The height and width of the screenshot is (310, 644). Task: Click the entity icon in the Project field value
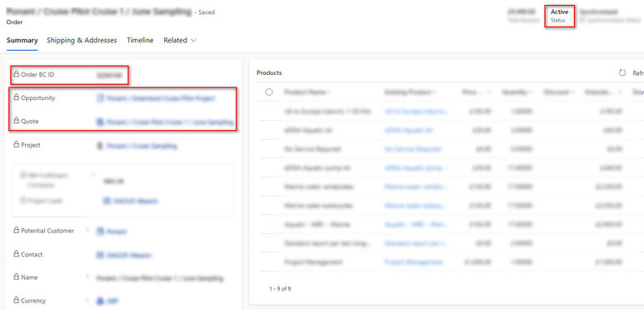(x=100, y=146)
